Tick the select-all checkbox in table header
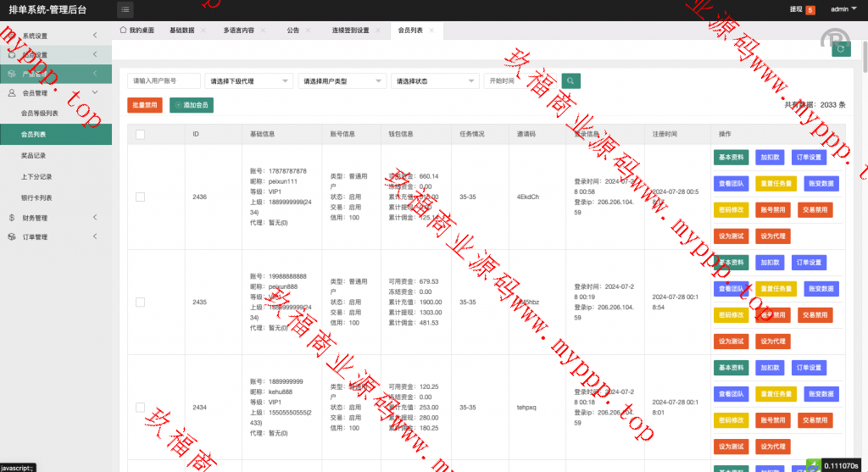The width and height of the screenshot is (868, 472). coord(140,134)
